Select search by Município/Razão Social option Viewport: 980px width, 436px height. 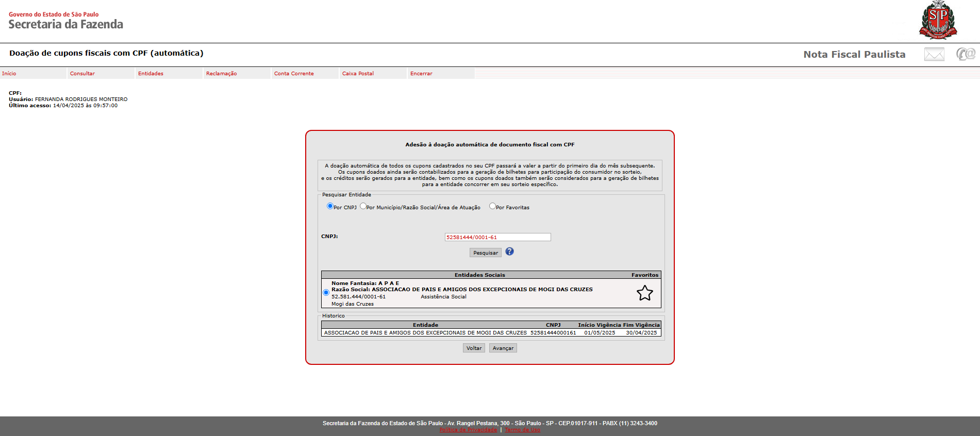(363, 206)
